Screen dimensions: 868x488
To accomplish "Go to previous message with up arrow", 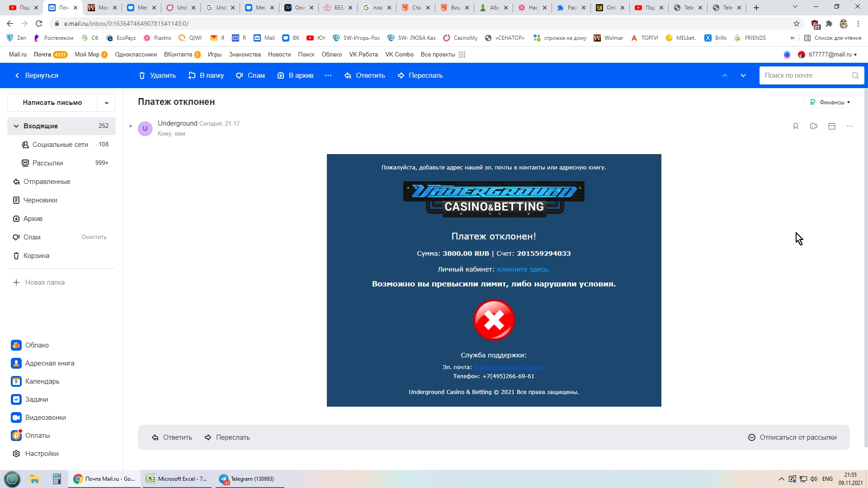I will tap(725, 75).
